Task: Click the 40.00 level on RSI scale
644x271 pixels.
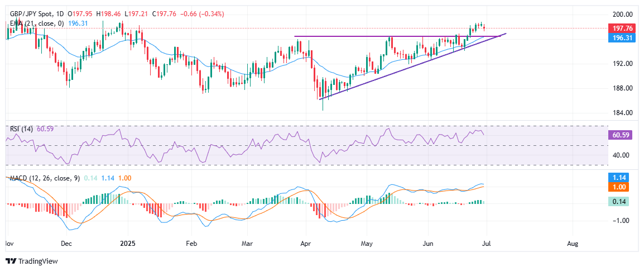Action: [x=623, y=155]
